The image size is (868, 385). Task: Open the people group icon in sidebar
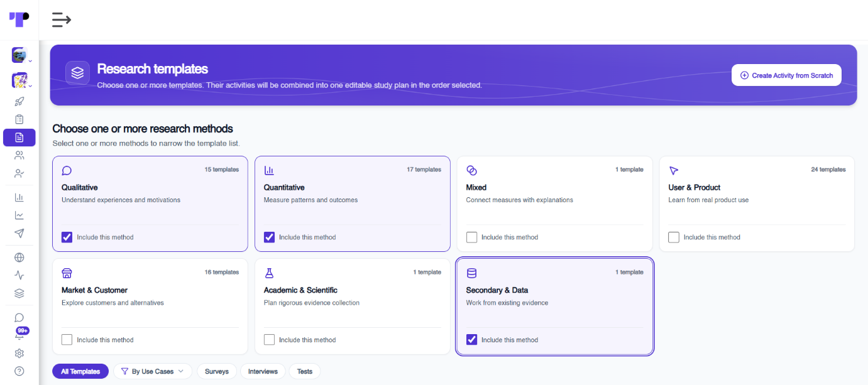[x=19, y=155]
